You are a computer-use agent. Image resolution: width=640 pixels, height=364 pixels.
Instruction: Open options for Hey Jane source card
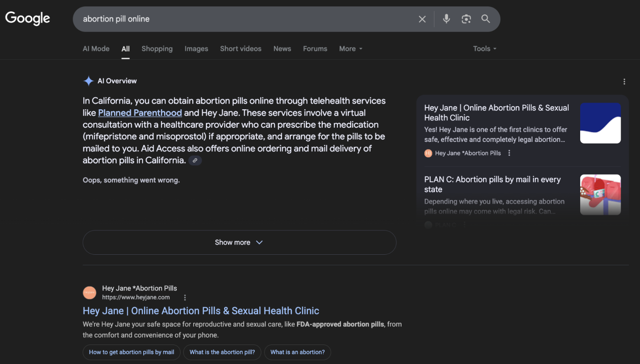pyautogui.click(x=509, y=153)
